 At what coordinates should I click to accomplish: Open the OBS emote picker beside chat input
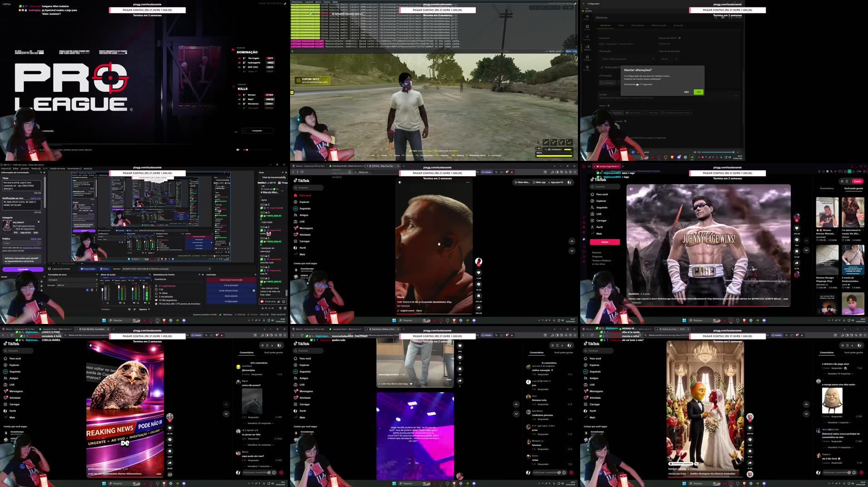(x=284, y=301)
